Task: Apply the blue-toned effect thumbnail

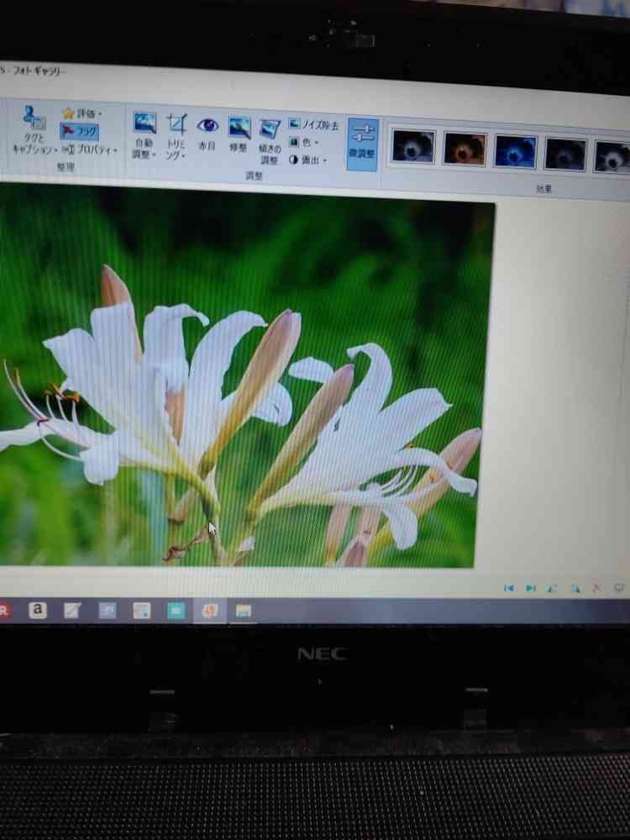Action: pyautogui.click(x=515, y=151)
